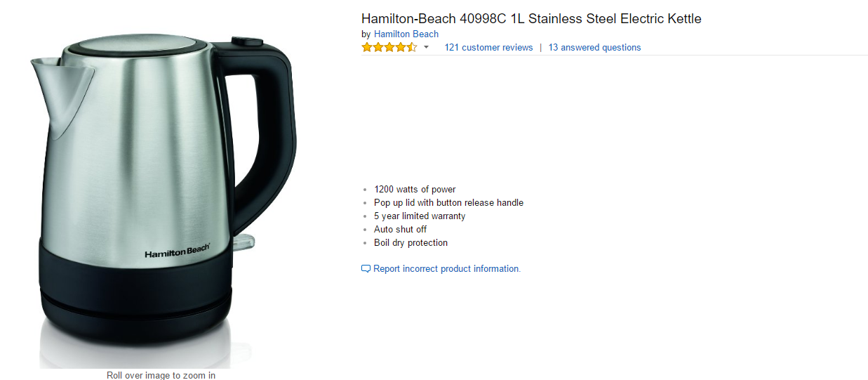
Task: Visit the Hamilton Beach brand link
Action: coord(406,34)
